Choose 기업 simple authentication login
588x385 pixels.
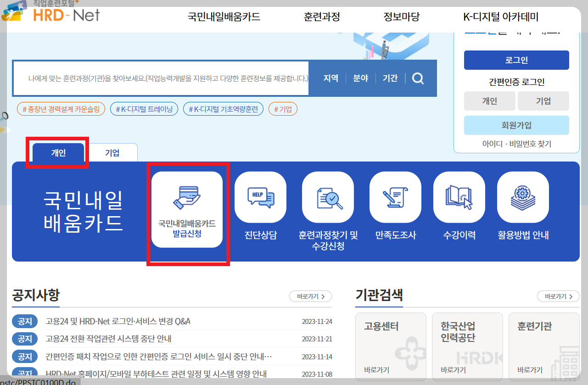(x=543, y=101)
